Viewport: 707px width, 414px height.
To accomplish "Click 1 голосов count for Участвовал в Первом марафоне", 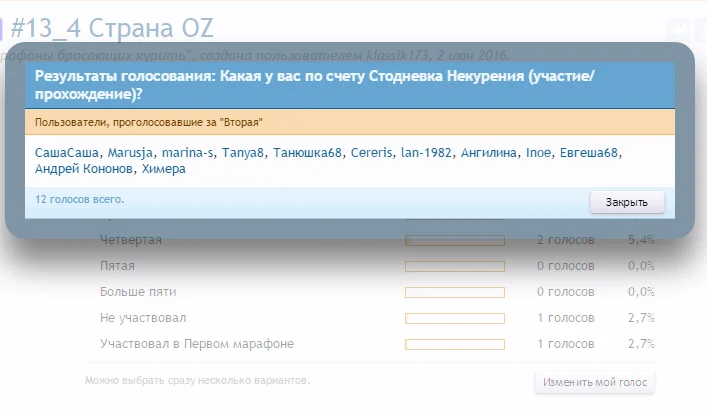I will coord(565,344).
